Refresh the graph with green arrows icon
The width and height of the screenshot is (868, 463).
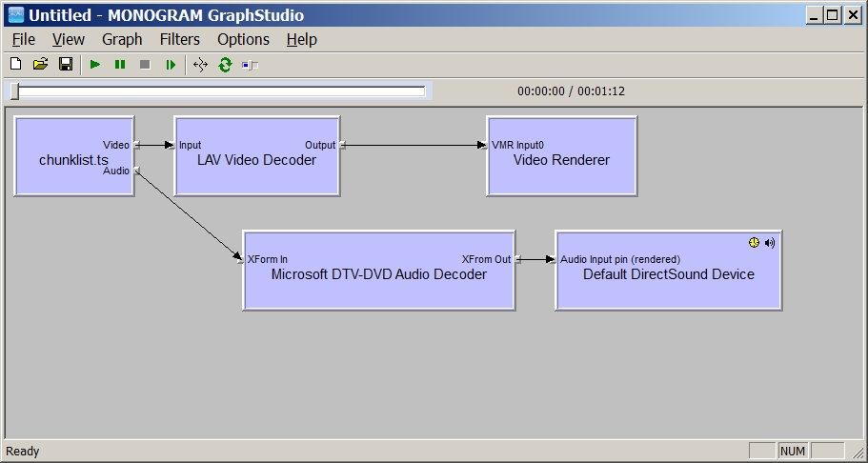(x=225, y=65)
